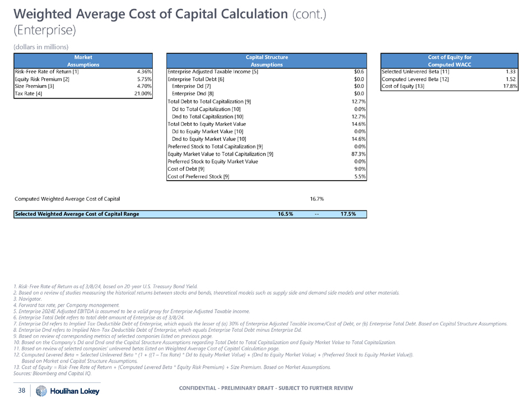Screen dimensions: 532x399
Task: Select the Tax Rate value 21.00%
Action: point(143,93)
